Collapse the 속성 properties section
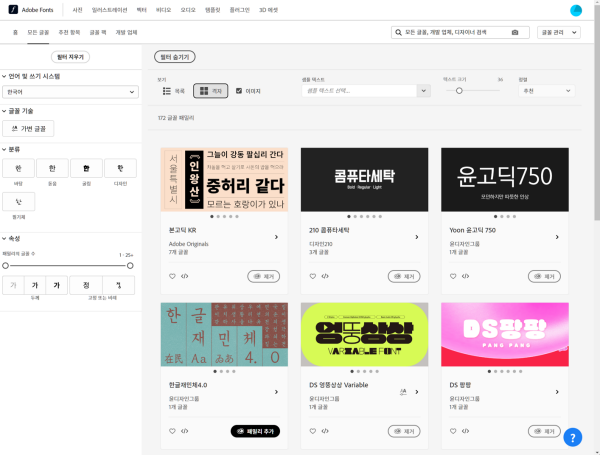This screenshot has height=455, width=600. click(11, 238)
